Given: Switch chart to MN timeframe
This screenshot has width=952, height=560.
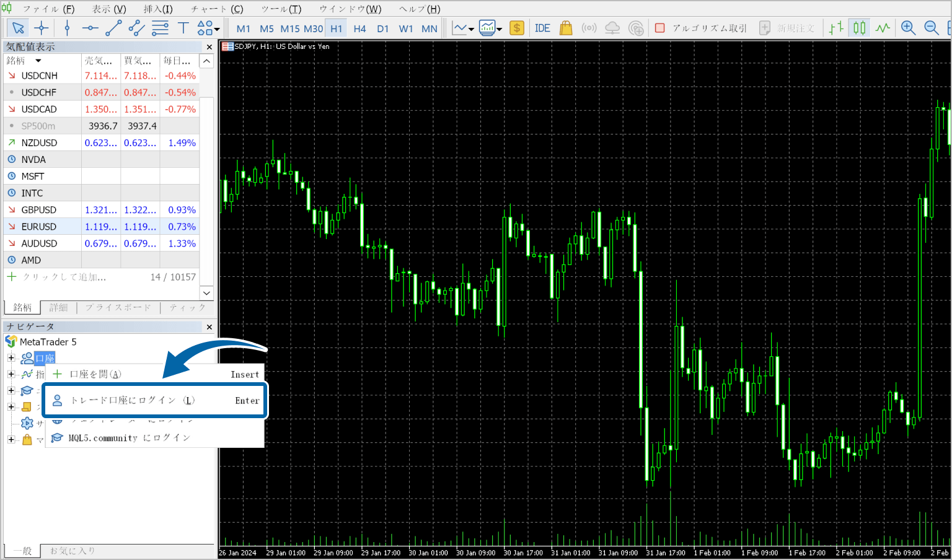Looking at the screenshot, I should tap(430, 28).
